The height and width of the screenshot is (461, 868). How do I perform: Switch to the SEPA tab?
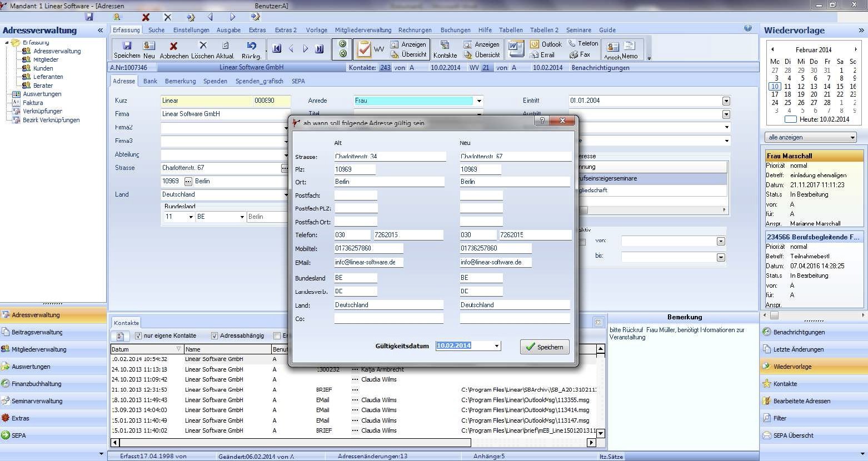pos(298,81)
